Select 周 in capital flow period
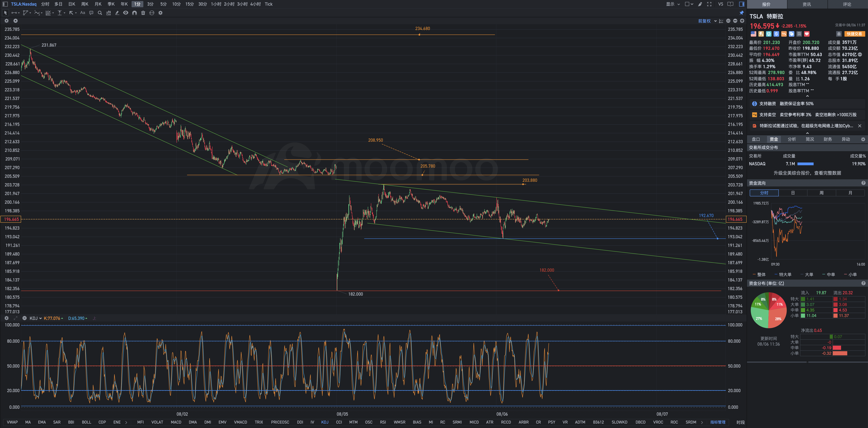 [821, 193]
